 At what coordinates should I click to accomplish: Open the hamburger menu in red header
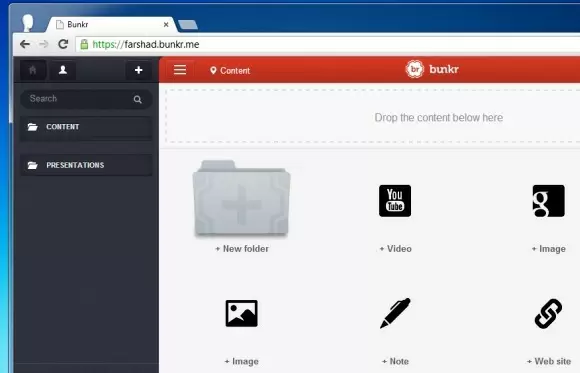click(x=180, y=70)
